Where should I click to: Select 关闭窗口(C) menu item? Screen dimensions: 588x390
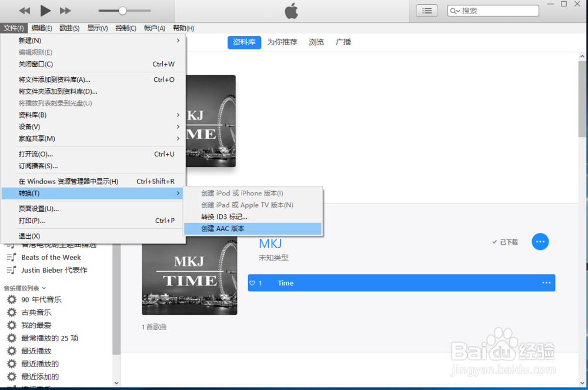coord(93,64)
